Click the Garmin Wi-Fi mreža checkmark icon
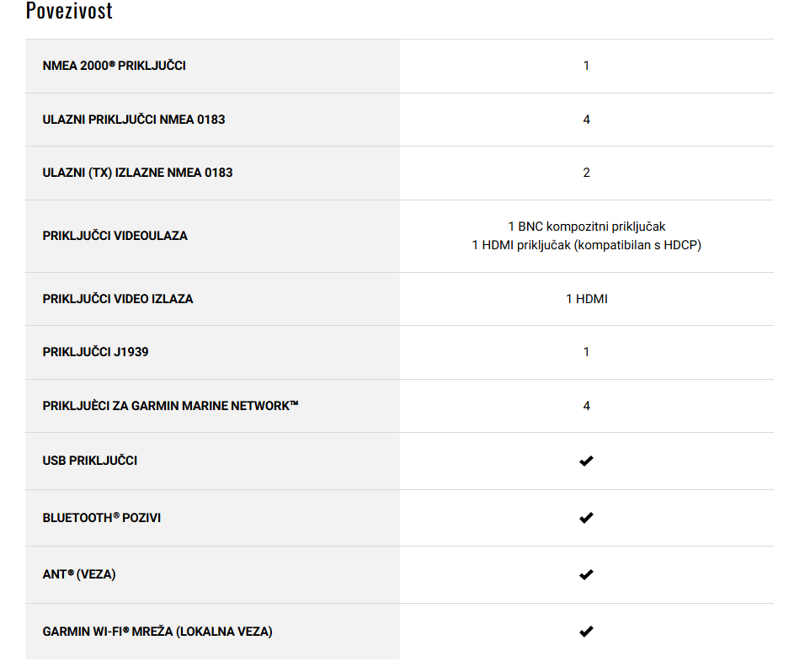The height and width of the screenshot is (672, 794). (x=586, y=632)
